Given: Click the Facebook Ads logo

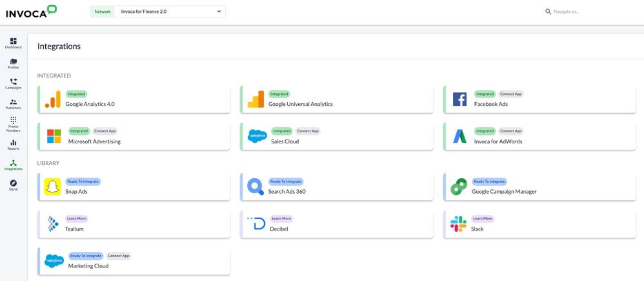Looking at the screenshot, I should click(459, 99).
